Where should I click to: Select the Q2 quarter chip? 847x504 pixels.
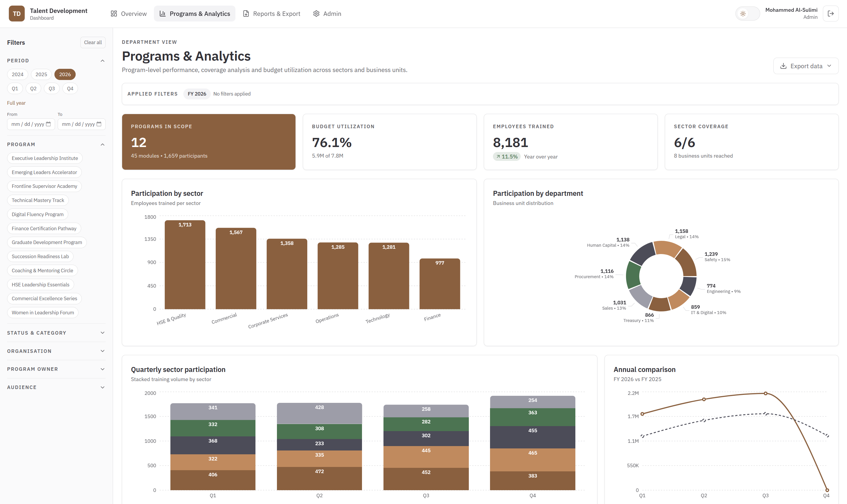pos(33,89)
